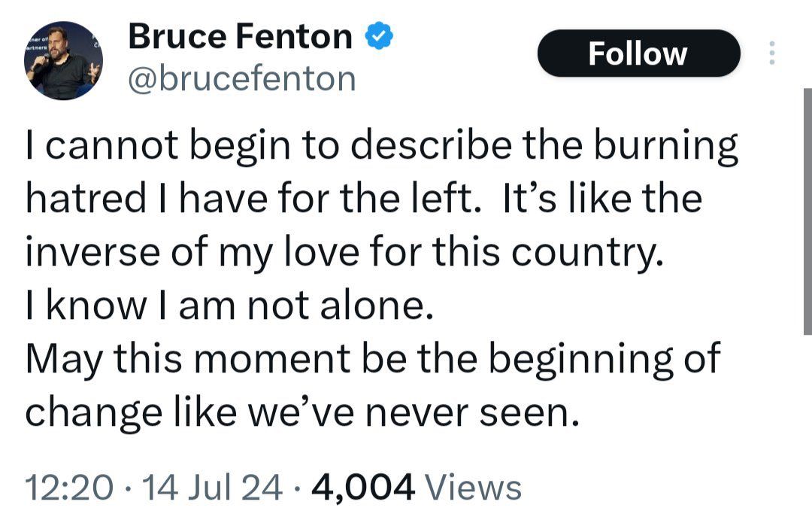
Task: Click the line "I know I am not alone."
Action: pyautogui.click(x=230, y=306)
